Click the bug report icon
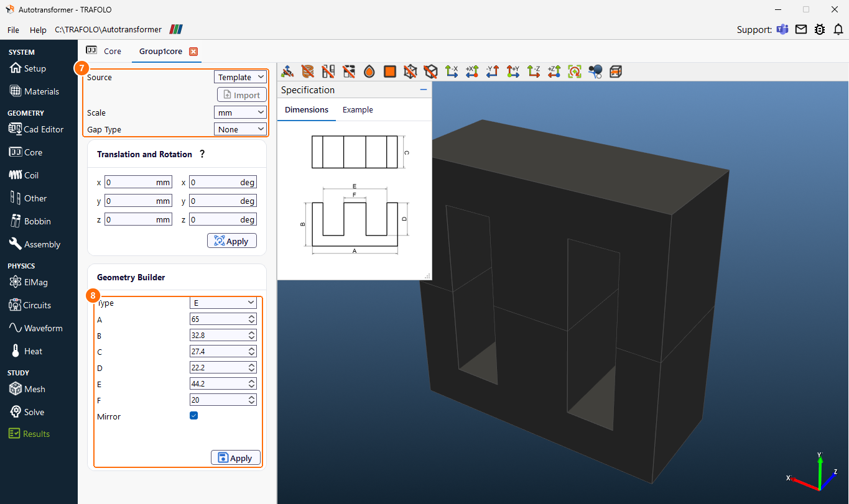This screenshot has width=849, height=504. pyautogui.click(x=820, y=29)
